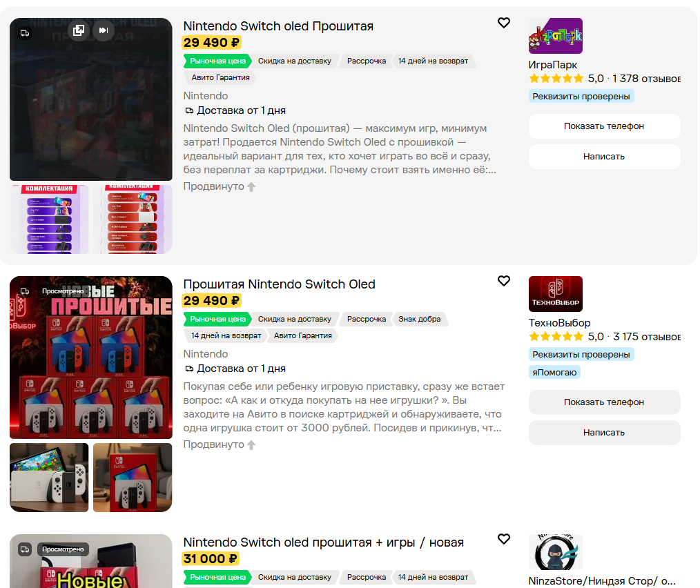Open listing Nintendo Switch oled прошитая + игры / новая
700x588 pixels.
pyautogui.click(x=323, y=542)
